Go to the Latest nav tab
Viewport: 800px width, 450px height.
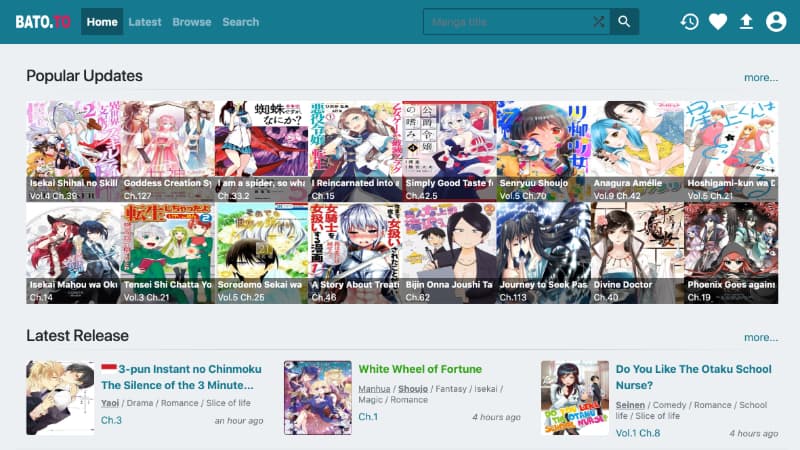[x=145, y=22]
